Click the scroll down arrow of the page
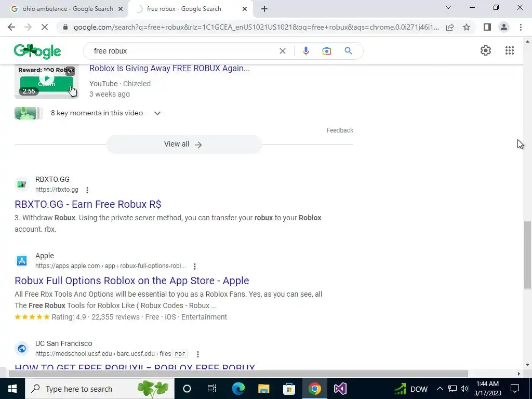 [527, 365]
